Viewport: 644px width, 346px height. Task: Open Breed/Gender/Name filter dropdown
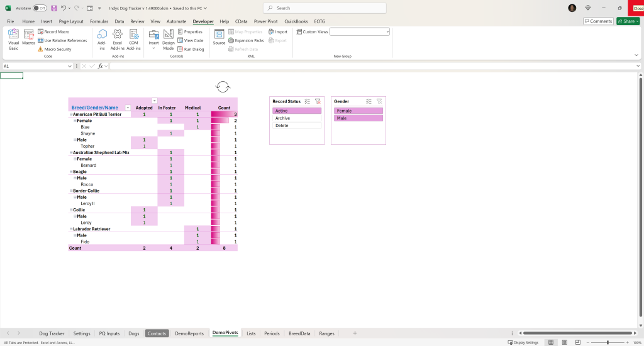coord(128,108)
